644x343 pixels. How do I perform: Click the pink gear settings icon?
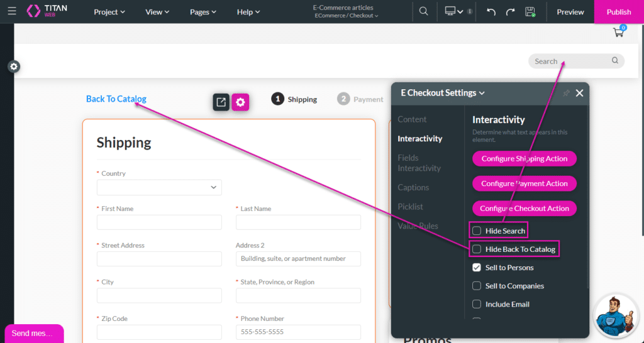click(x=240, y=102)
